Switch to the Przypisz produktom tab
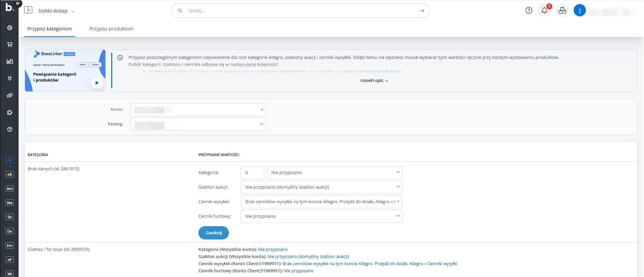 coord(111,29)
